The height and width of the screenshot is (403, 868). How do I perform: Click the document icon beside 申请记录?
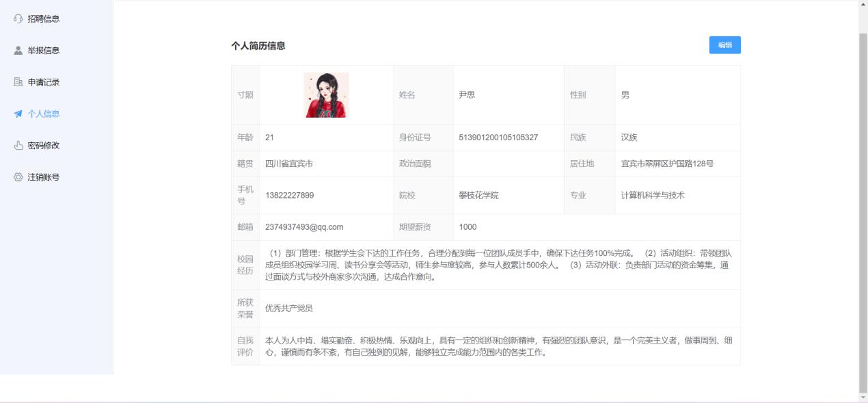[18, 82]
